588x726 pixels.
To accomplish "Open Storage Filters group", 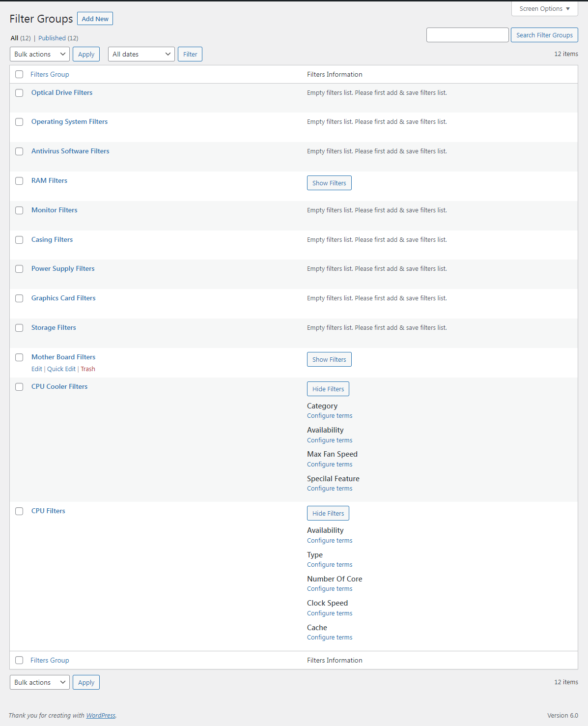I will pos(54,327).
